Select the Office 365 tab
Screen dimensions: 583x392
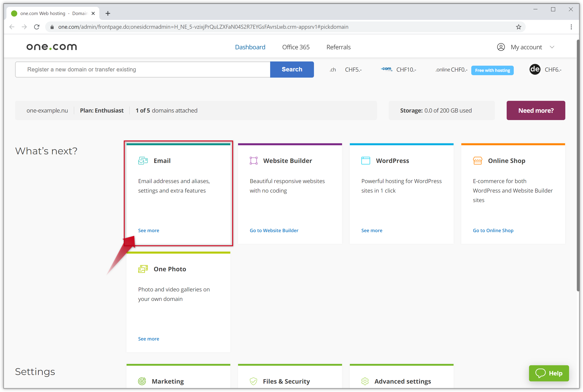pos(296,47)
